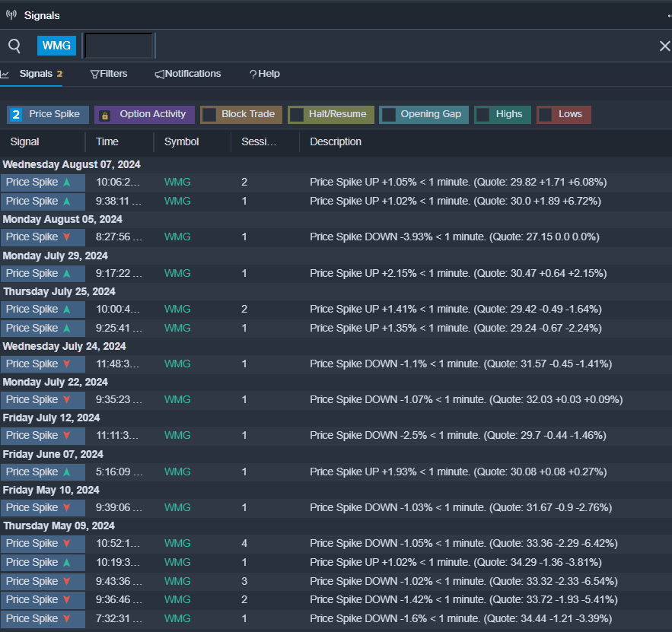Click up arrow on 9:38:11 Price Spike row

(x=67, y=202)
